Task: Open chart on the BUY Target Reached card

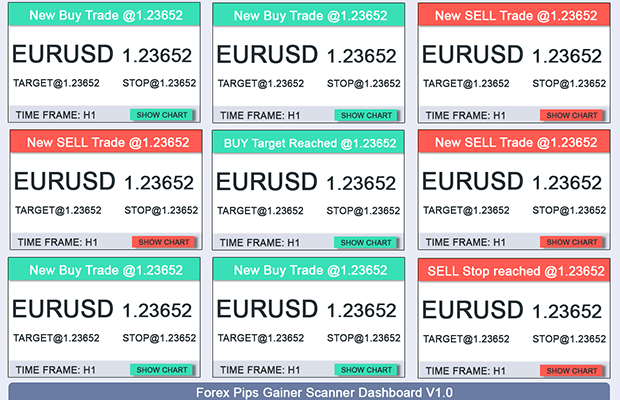Action: pyautogui.click(x=366, y=242)
